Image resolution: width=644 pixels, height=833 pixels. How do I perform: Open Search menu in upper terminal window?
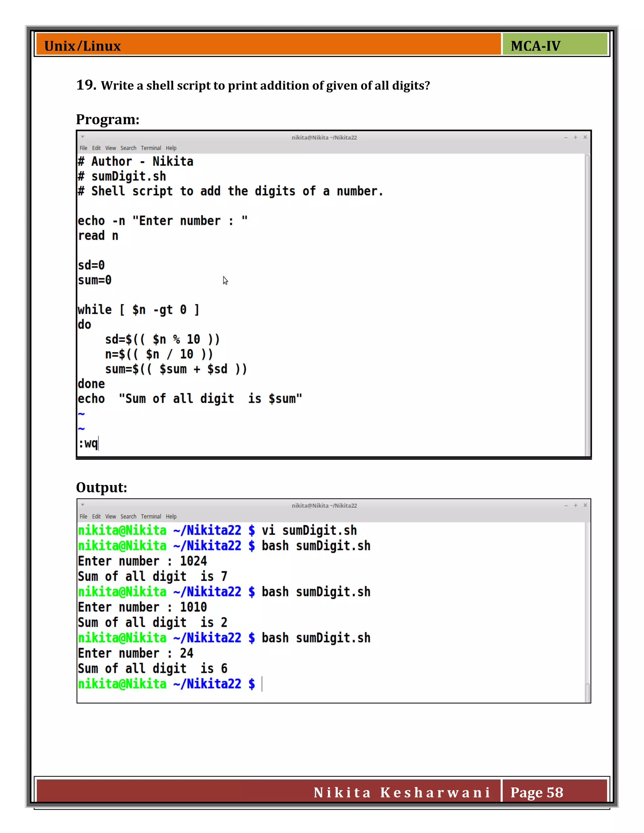pos(128,148)
